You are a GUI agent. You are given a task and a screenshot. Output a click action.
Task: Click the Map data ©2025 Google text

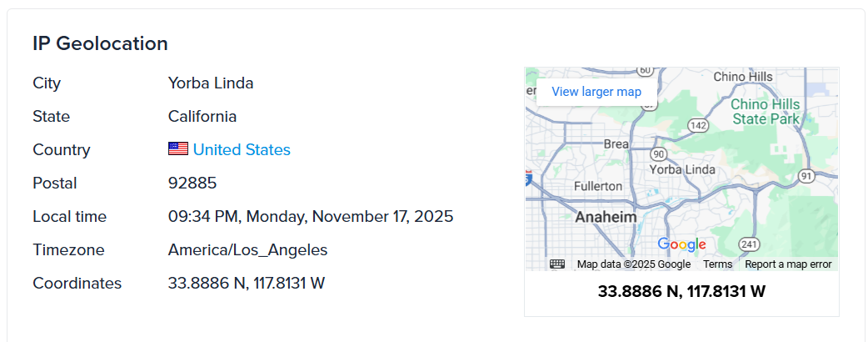tap(633, 264)
